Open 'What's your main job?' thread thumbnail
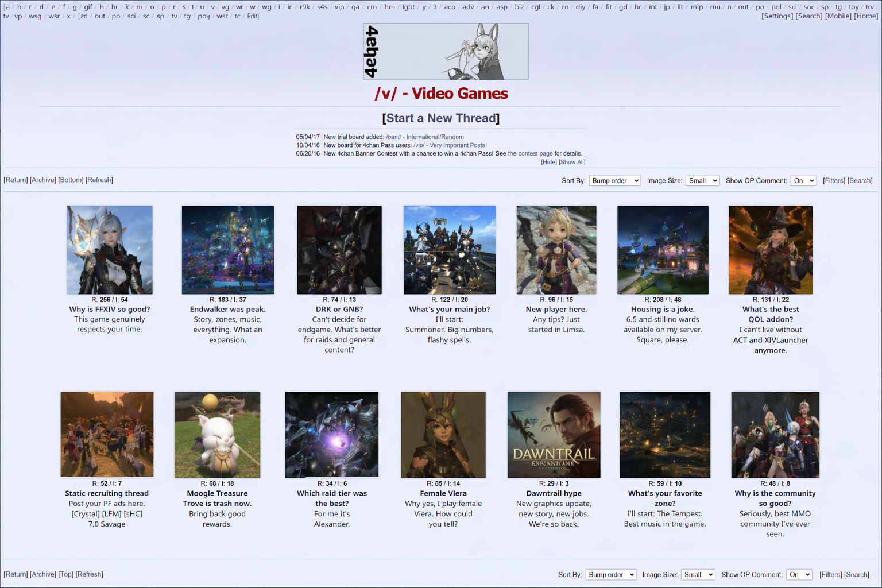Screen dimensions: 882x588 coord(450,250)
